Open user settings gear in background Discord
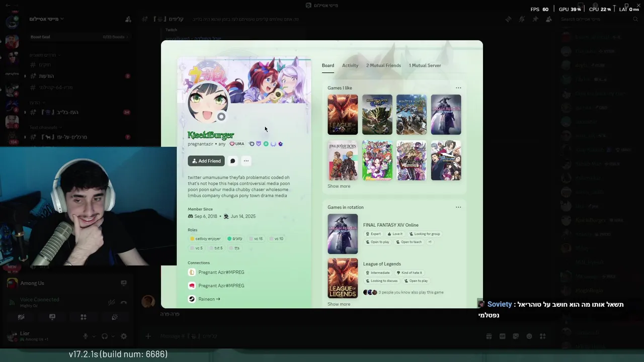This screenshot has width=644, height=362. coord(124,336)
